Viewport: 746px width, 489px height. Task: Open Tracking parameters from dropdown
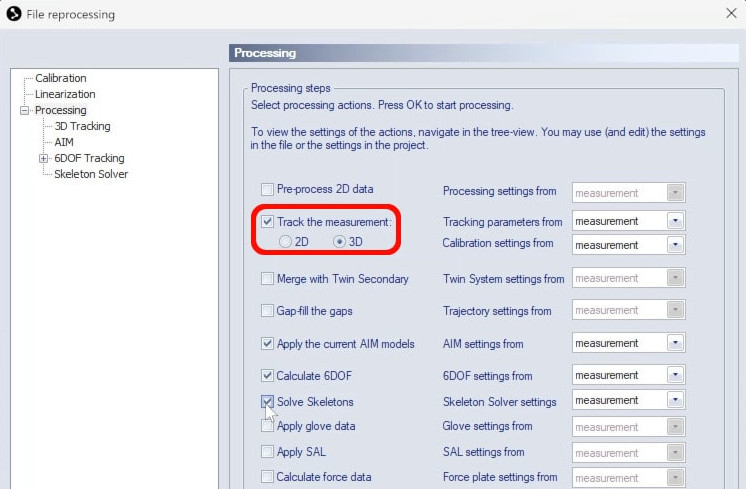676,221
